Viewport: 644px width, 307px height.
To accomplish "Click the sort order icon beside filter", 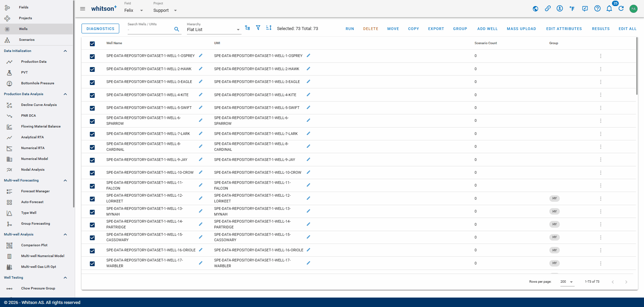I will point(269,28).
